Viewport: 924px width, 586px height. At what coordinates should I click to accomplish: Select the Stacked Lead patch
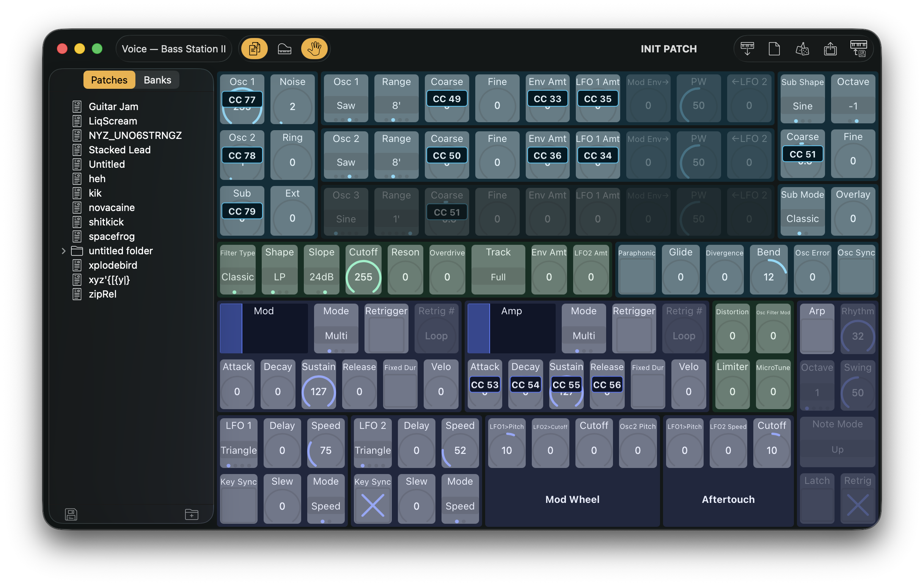(120, 150)
